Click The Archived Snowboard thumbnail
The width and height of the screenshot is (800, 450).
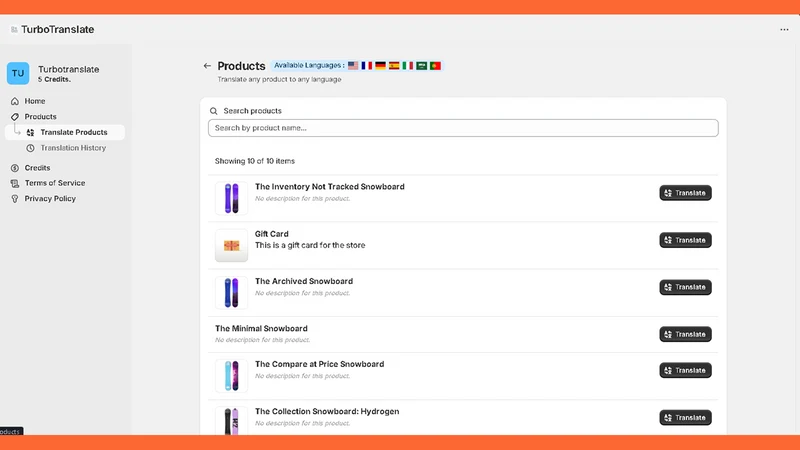[231, 293]
